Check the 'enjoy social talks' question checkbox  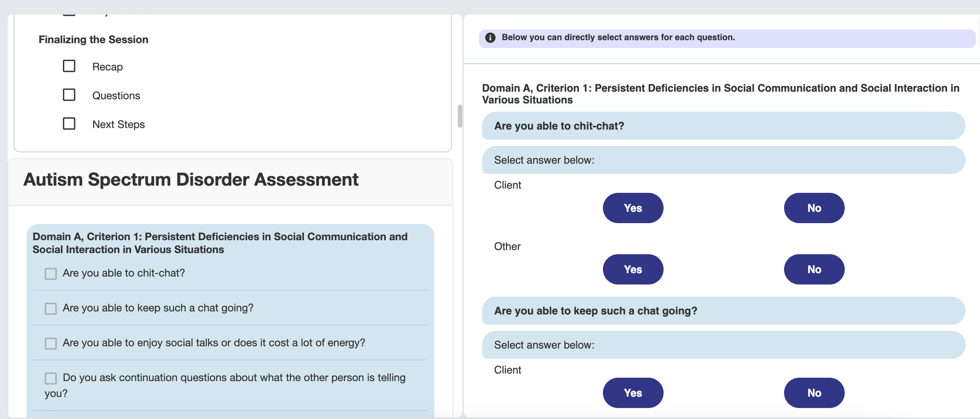[51, 343]
